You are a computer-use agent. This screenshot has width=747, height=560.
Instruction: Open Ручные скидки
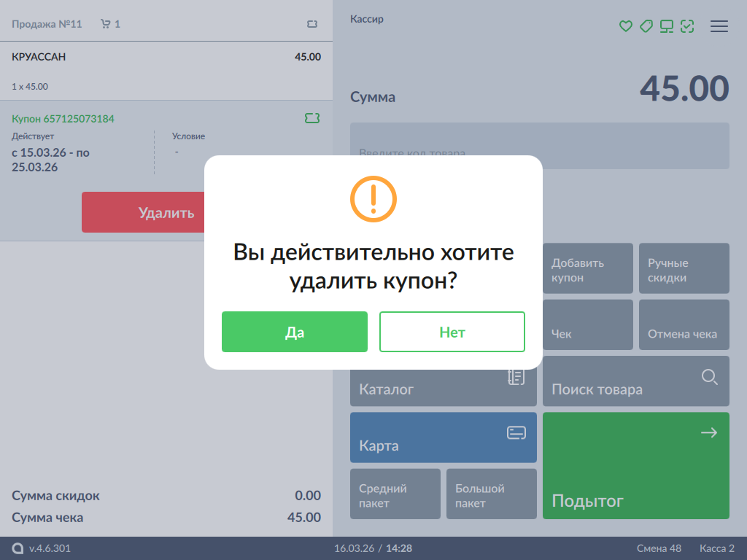click(x=684, y=270)
